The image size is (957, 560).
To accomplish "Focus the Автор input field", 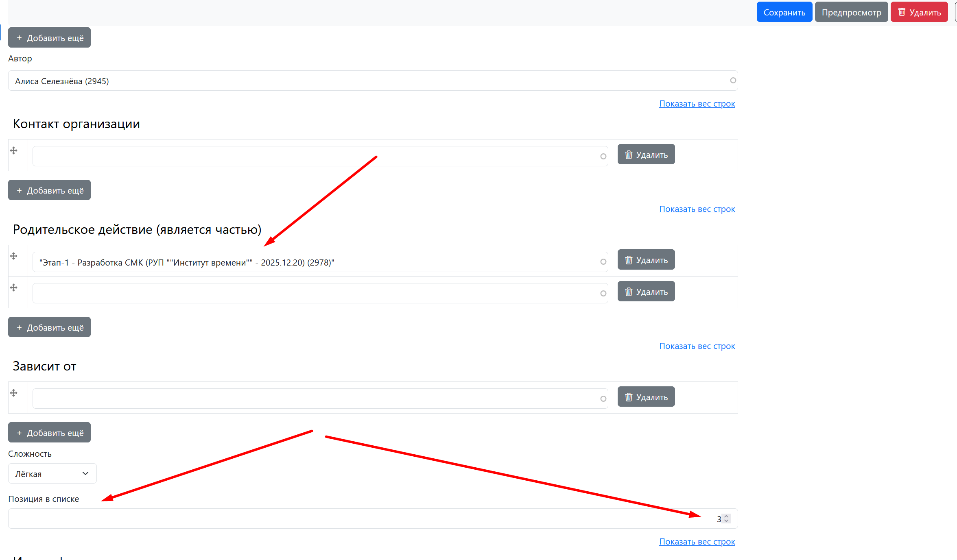I will (366, 81).
